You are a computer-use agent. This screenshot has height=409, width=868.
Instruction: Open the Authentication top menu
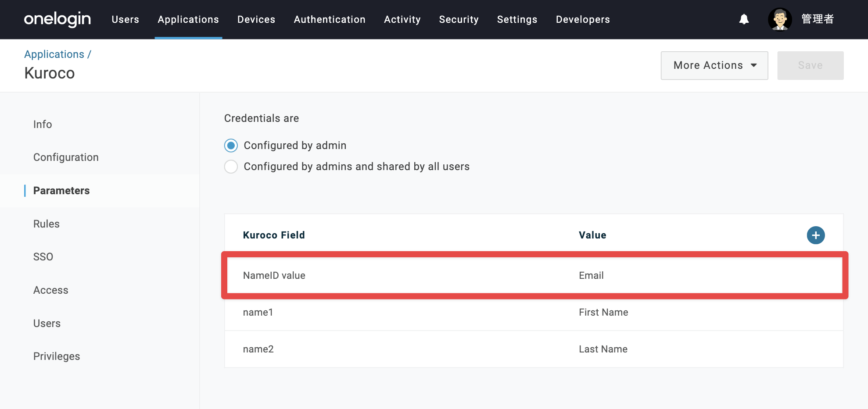click(x=330, y=19)
